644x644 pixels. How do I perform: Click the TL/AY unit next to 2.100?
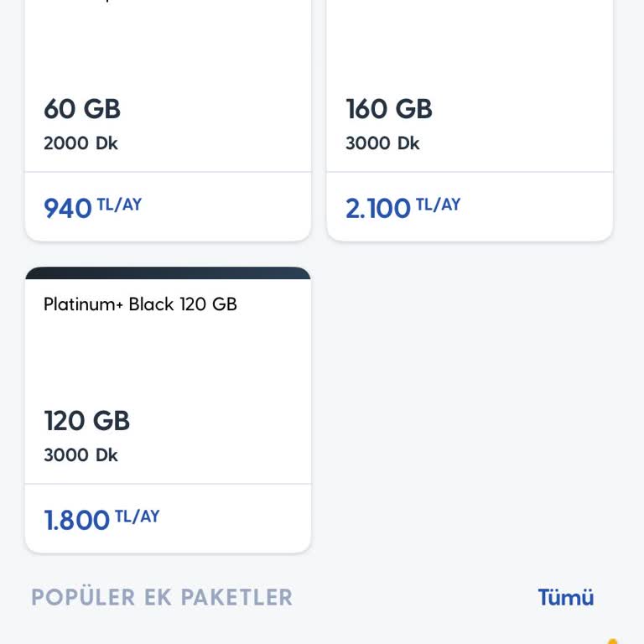pos(438,205)
